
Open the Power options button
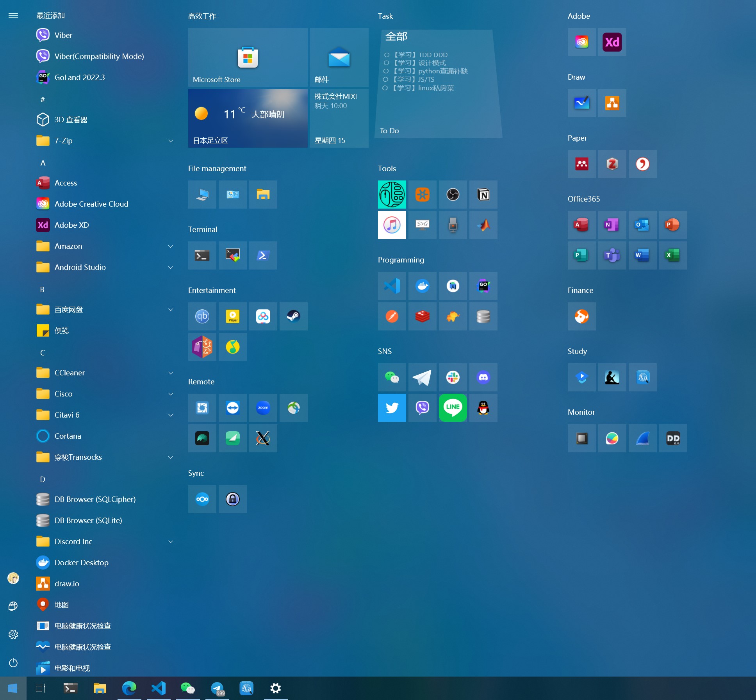click(x=13, y=662)
